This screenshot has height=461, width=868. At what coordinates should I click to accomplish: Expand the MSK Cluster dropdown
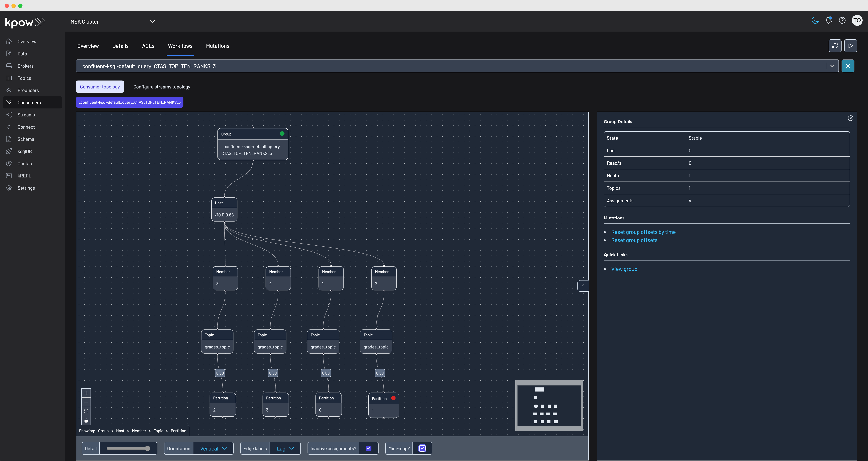[113, 22]
